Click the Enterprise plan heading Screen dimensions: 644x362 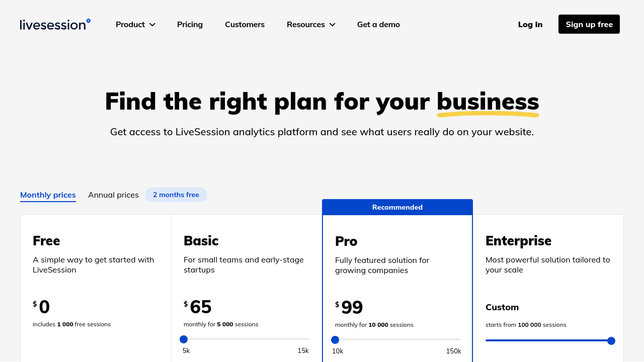518,241
